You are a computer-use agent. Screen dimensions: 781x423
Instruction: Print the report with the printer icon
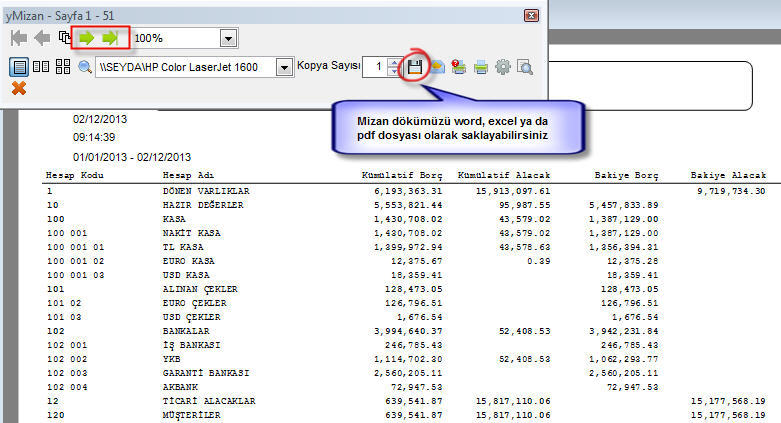pyautogui.click(x=481, y=67)
